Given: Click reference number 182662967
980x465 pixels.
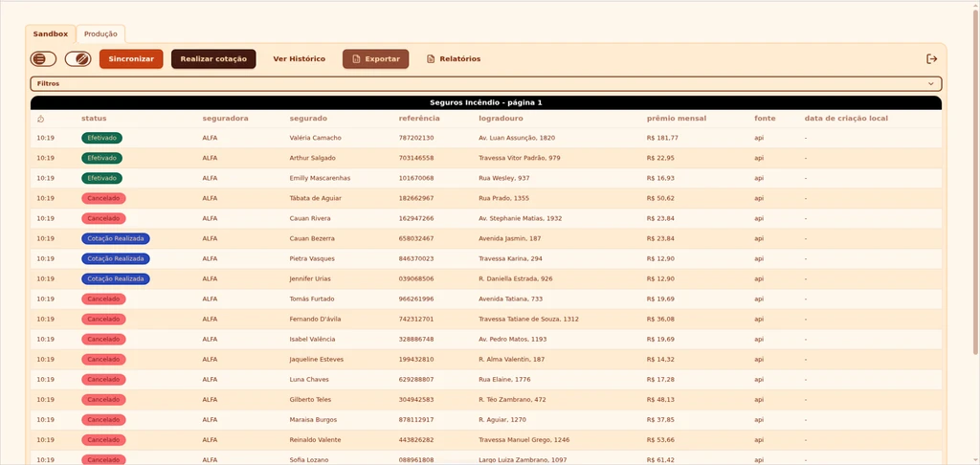Looking at the screenshot, I should [416, 198].
